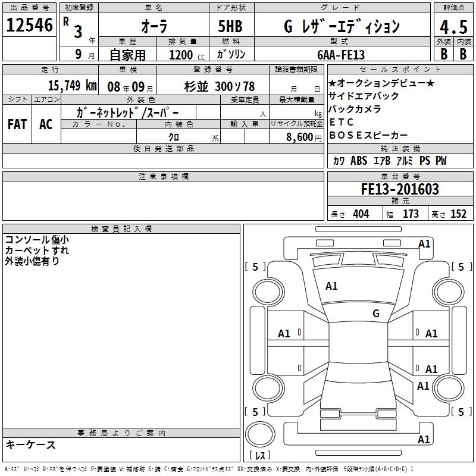Viewport: 476px width, 476px height.
Task: Select ★オークションデビュー★ sales point
Action: [x=381, y=83]
